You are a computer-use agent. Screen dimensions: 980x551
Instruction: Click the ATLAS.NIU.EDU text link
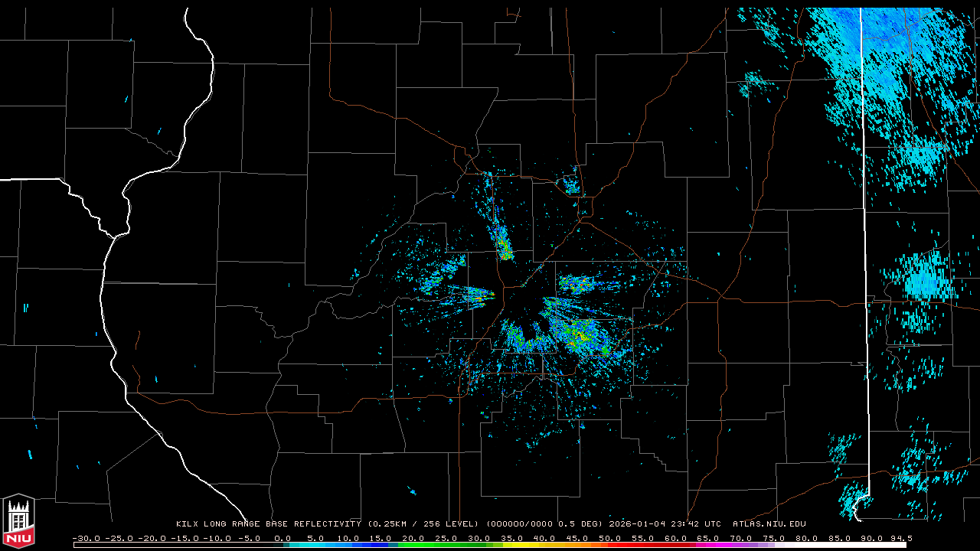(769, 524)
